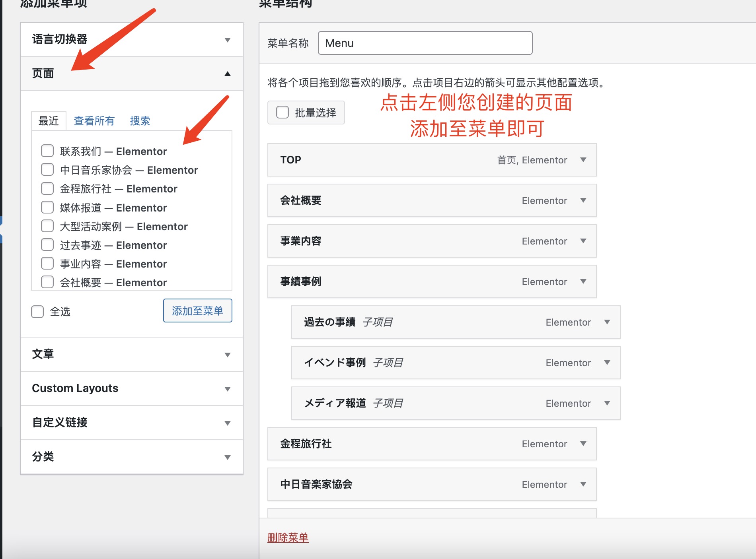Expand the 语言切换器 panel arrow

click(227, 40)
